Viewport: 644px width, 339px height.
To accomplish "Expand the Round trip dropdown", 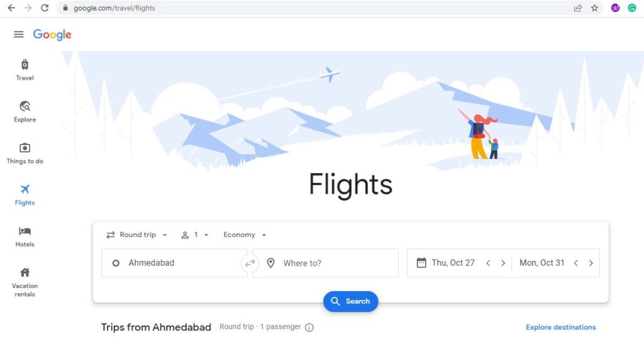I will [136, 235].
